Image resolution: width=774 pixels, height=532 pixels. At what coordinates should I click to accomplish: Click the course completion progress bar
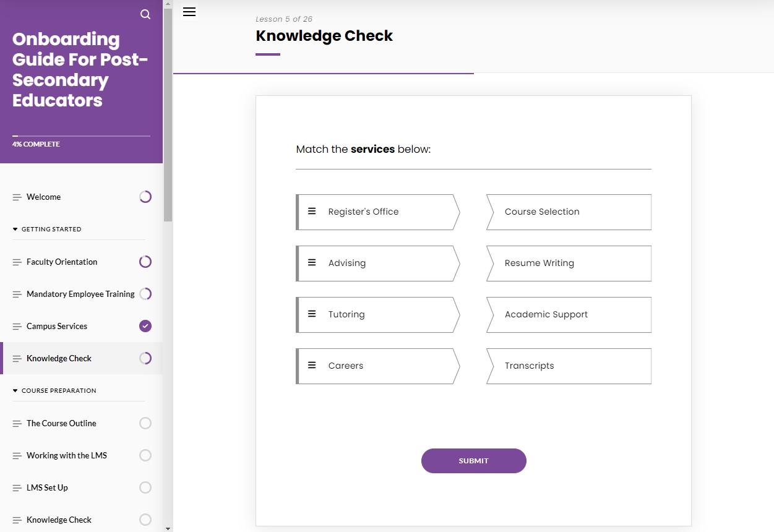point(81,135)
